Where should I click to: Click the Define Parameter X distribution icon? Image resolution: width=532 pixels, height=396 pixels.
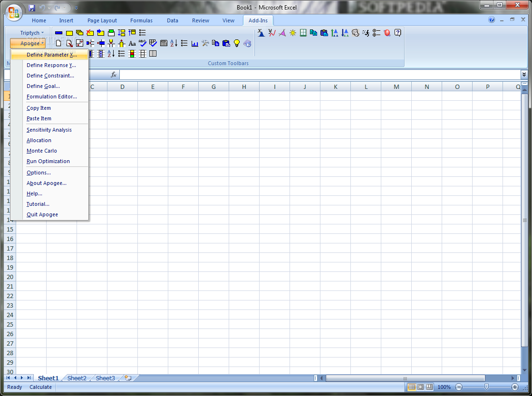(261, 33)
